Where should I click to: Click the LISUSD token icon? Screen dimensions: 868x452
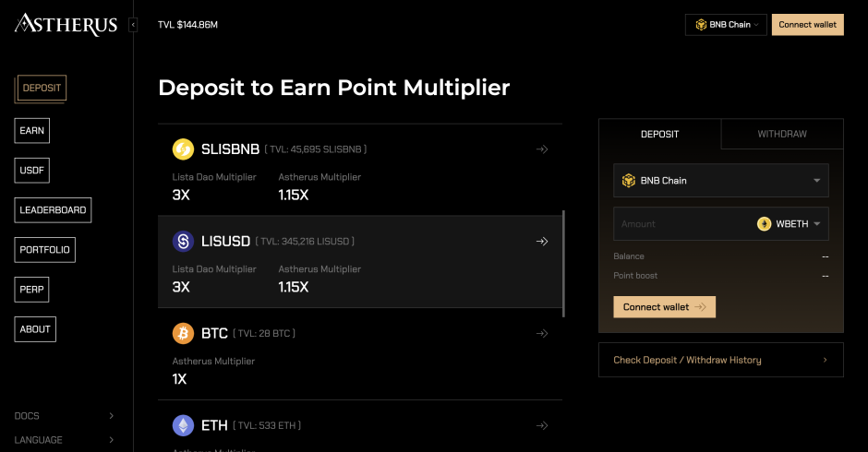click(183, 241)
